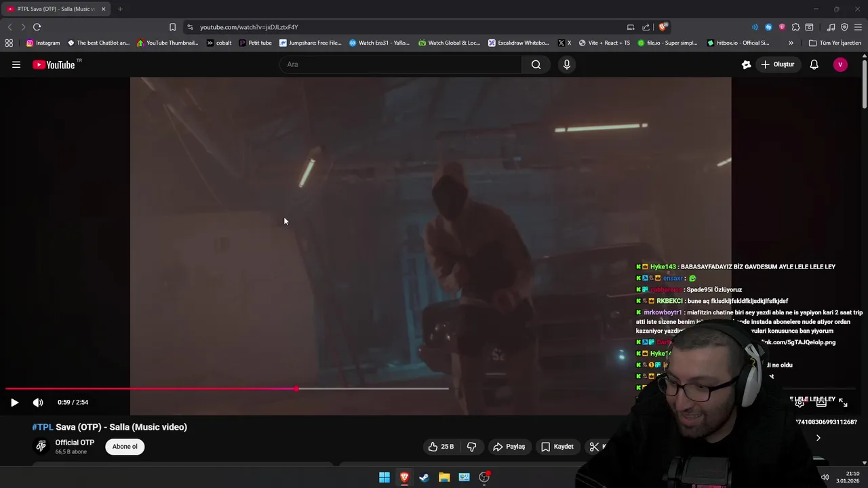Select the #TPL Sava Salla browser tab
The height and width of the screenshot is (488, 868).
click(56, 9)
